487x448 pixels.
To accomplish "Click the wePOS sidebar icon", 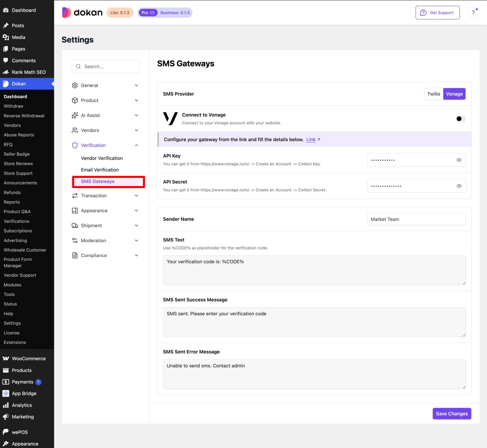I will coord(6,432).
